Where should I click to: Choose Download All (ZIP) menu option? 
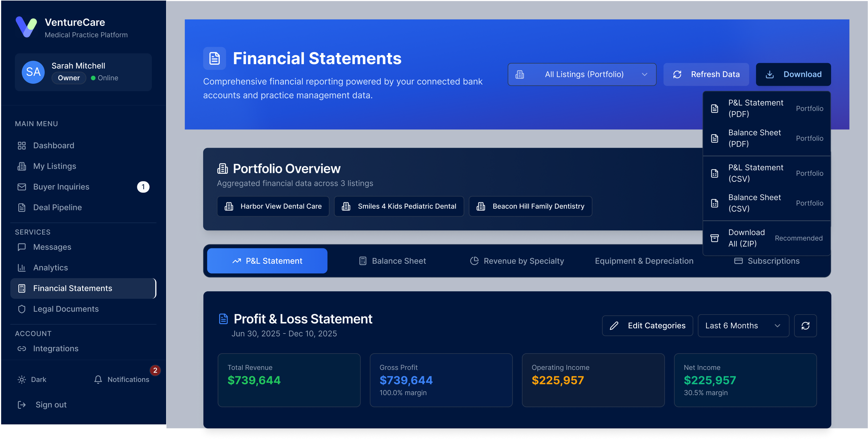coord(766,238)
